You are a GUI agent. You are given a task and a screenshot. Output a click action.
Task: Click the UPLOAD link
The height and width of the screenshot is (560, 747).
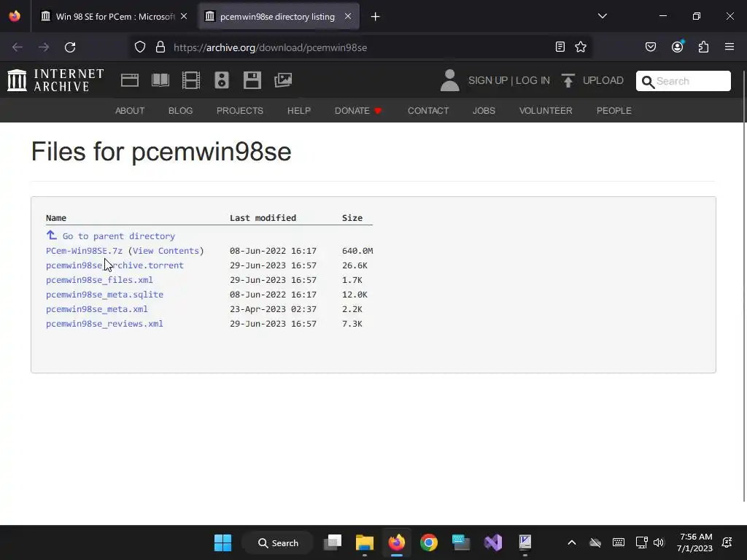[x=603, y=80]
